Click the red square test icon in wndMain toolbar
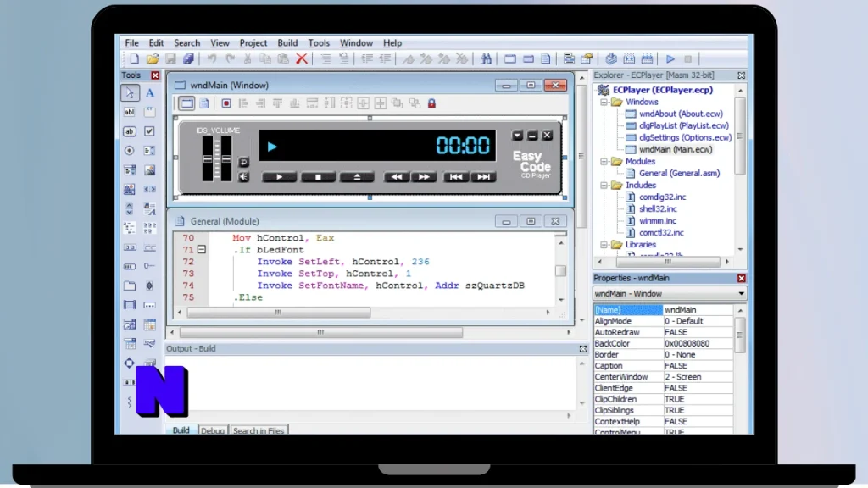 click(x=225, y=103)
